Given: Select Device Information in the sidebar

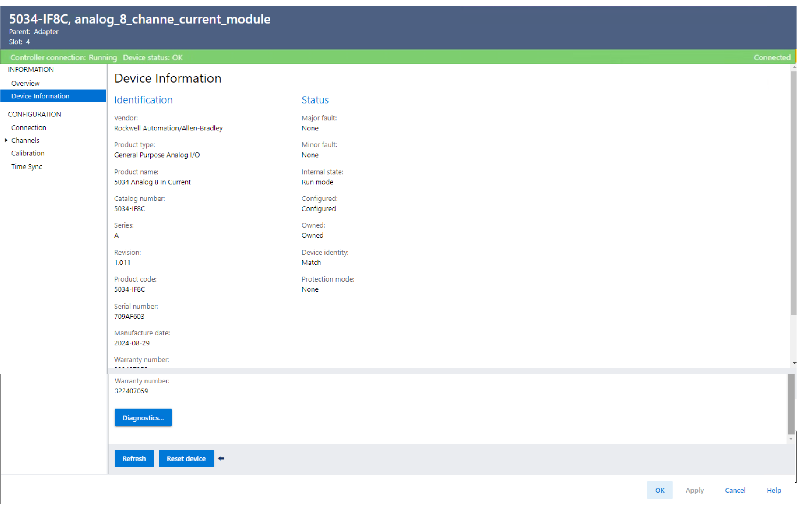Looking at the screenshot, I should [x=53, y=96].
